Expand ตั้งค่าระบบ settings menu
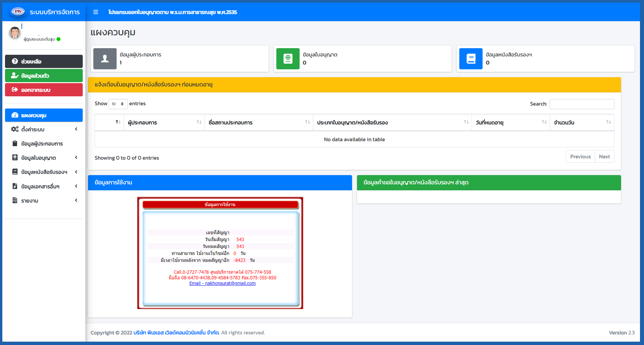 pos(44,129)
